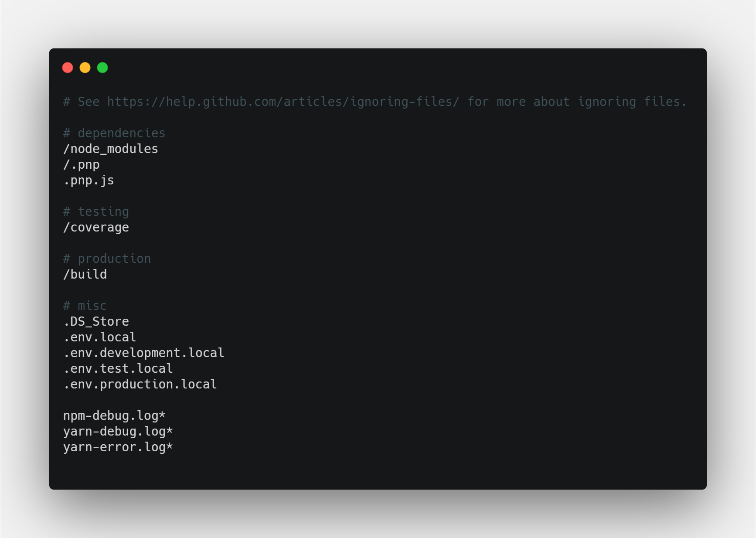Image resolution: width=756 pixels, height=538 pixels.
Task: Select the .env.test.local line
Action: point(118,368)
